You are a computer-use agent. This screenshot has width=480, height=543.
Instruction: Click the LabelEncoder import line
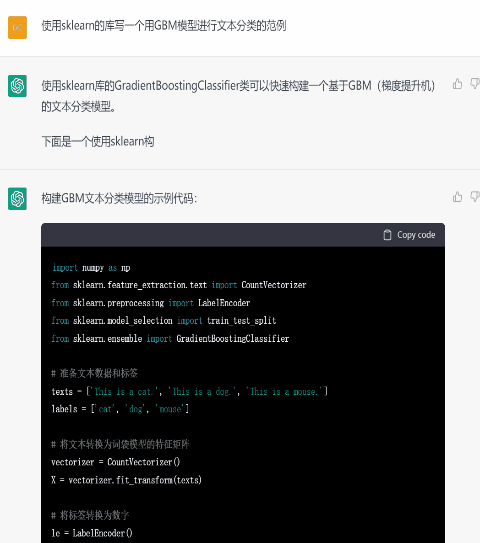click(x=151, y=303)
